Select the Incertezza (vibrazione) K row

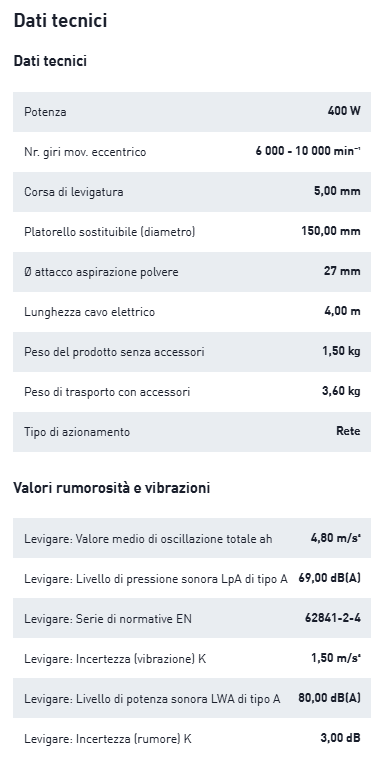pos(192,658)
